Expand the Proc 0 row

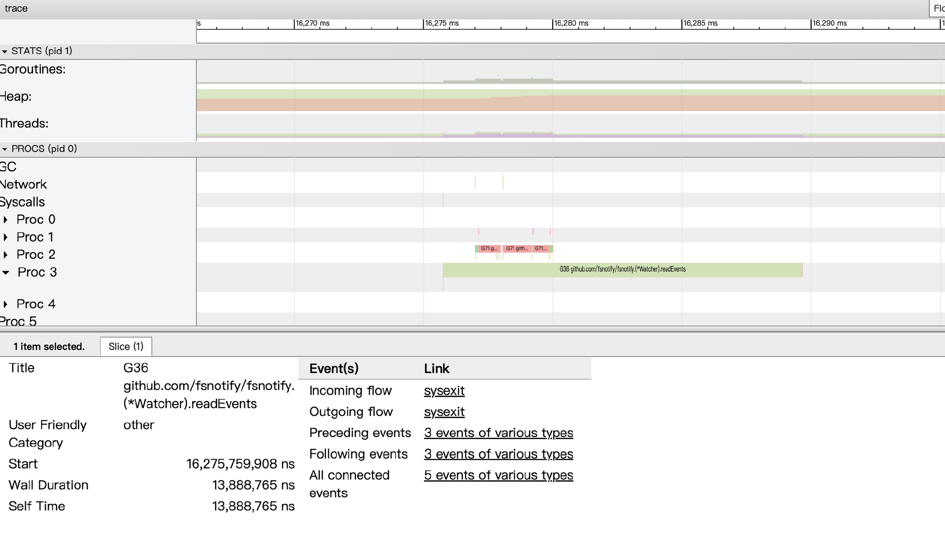(x=5, y=219)
